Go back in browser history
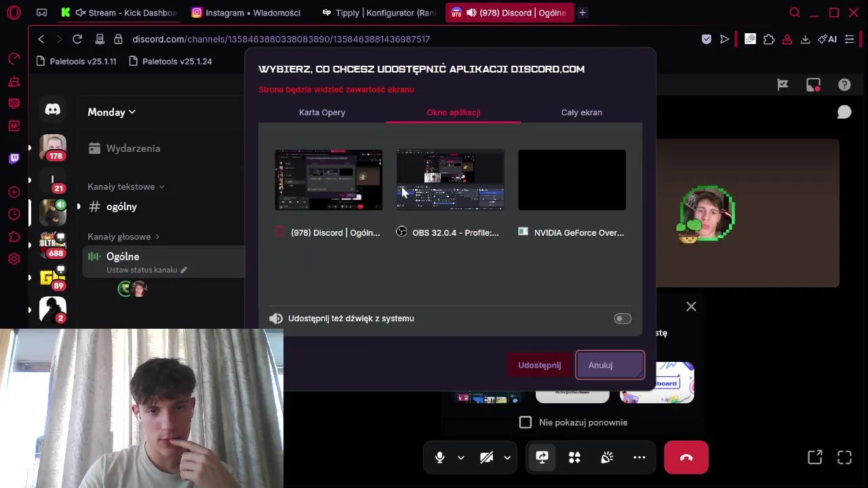The height and width of the screenshot is (488, 868). 41,39
